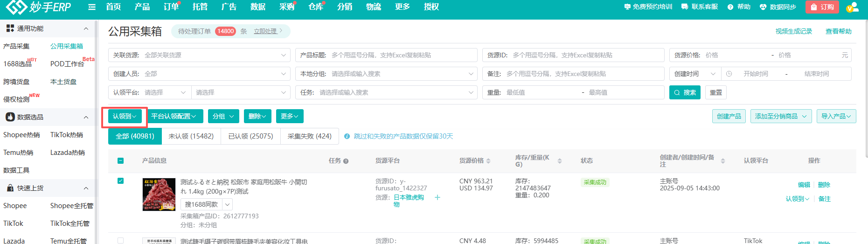
Task: Click the 立即处理 link
Action: coord(265,31)
